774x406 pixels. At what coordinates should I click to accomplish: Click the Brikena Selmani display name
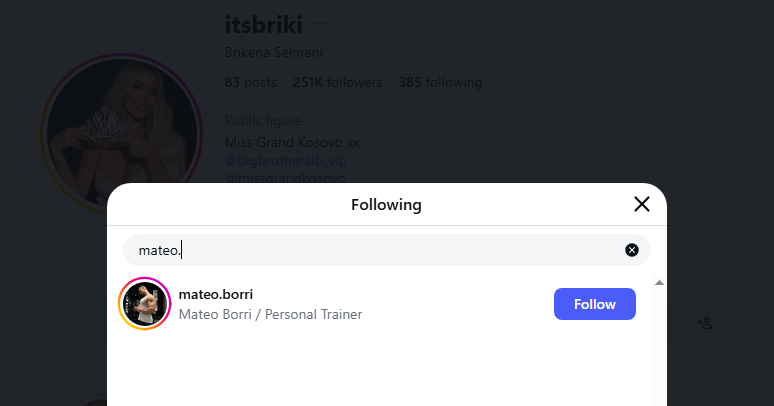[273, 52]
